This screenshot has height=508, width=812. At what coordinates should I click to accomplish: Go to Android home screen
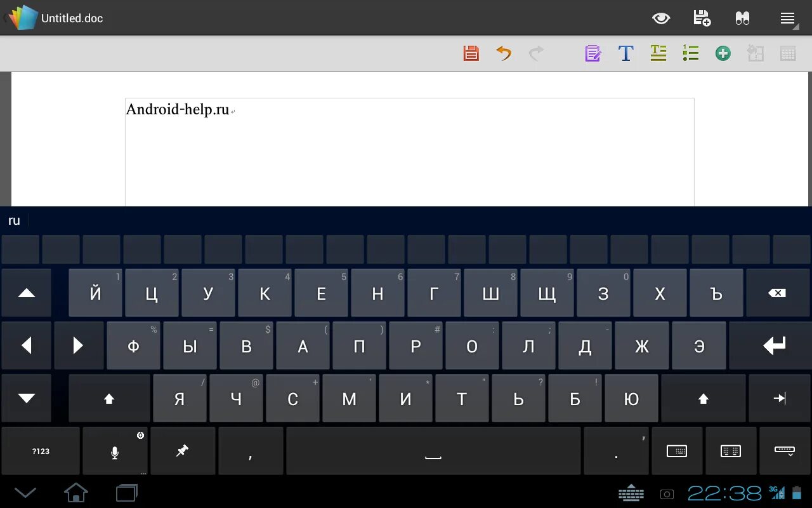click(x=76, y=492)
